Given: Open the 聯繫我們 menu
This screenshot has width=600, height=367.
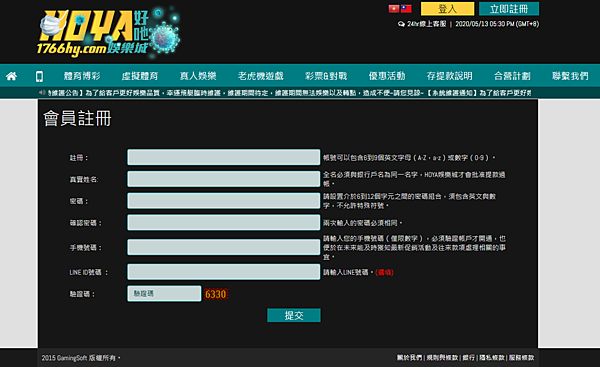Looking at the screenshot, I should 570,76.
